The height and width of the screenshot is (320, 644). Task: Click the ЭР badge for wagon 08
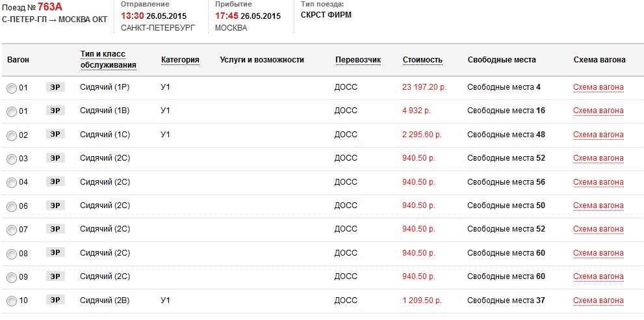pos(56,252)
